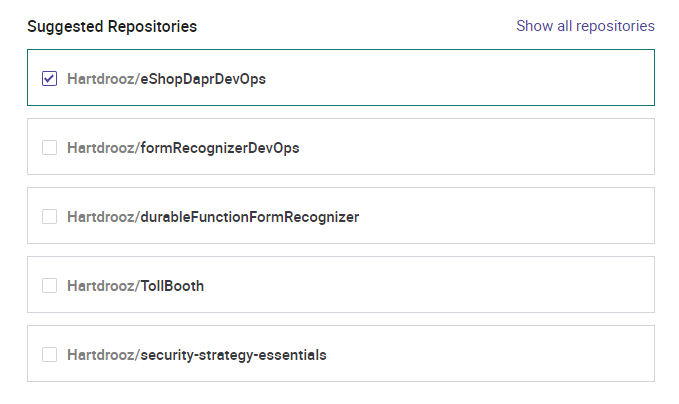Open the Show all repositories link

(x=585, y=26)
